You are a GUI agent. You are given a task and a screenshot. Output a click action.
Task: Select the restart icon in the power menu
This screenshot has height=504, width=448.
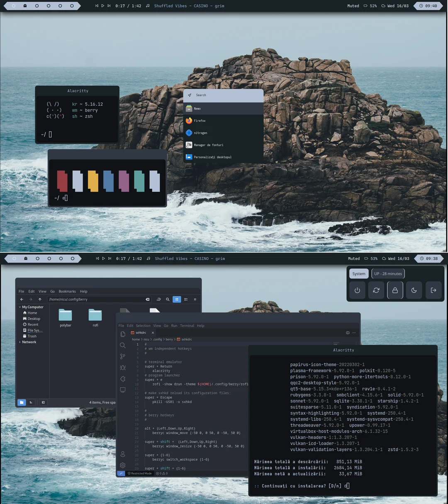click(376, 290)
